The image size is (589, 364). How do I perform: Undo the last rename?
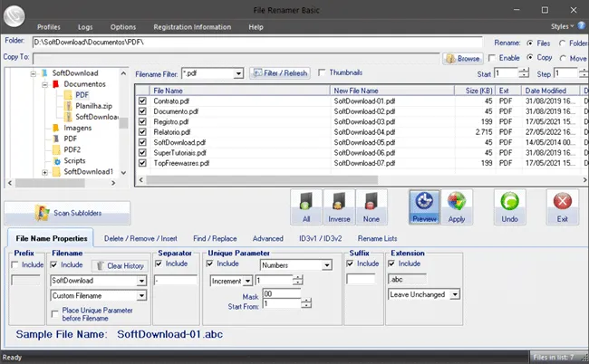click(509, 207)
